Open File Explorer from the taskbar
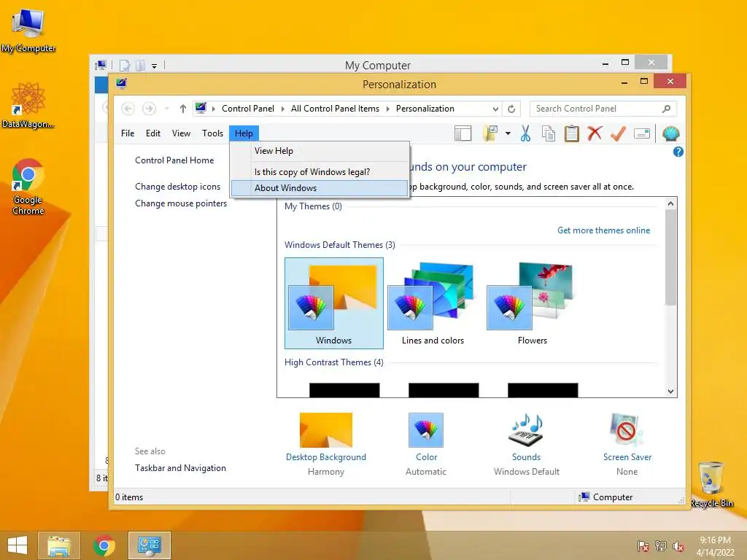The width and height of the screenshot is (747, 560). click(x=59, y=545)
